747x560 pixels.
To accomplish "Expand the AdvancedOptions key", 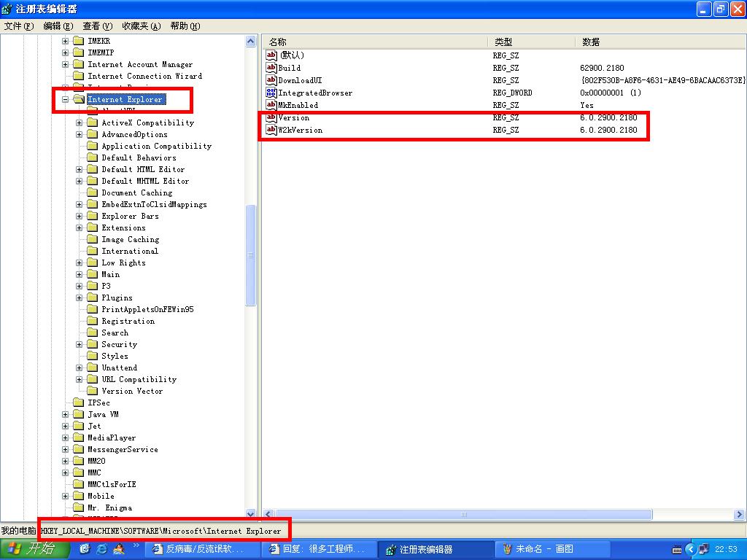I will (x=79, y=134).
